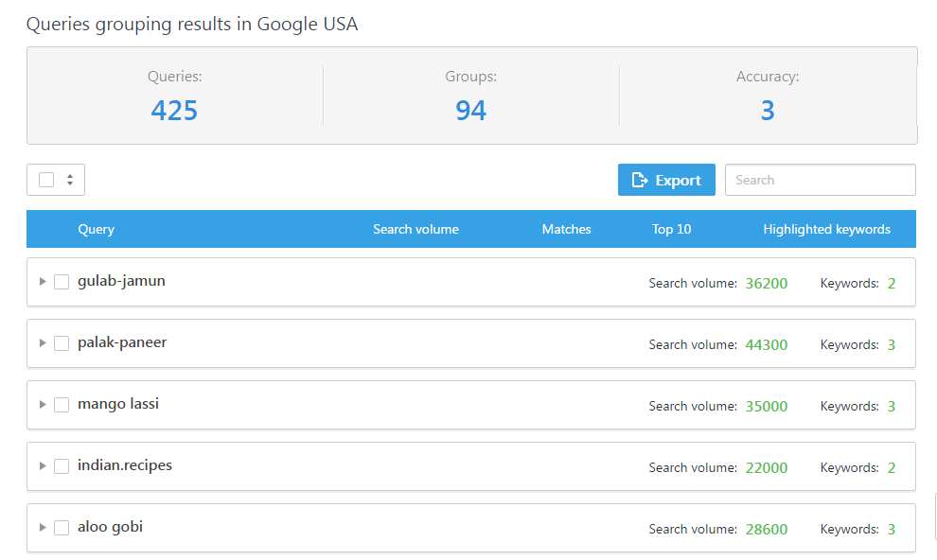Click the 44300 search volume value
The width and height of the screenshot is (937, 560).
click(766, 345)
